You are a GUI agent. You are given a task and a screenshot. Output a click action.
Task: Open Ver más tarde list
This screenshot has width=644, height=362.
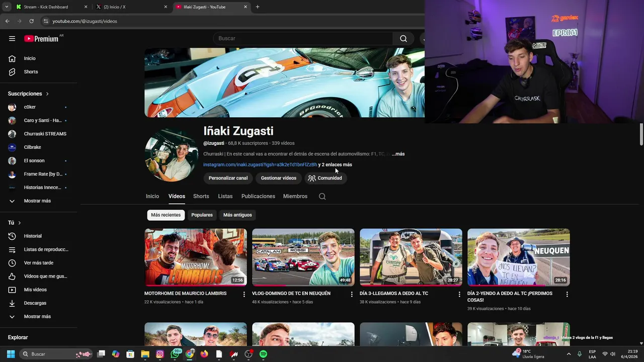tap(39, 263)
